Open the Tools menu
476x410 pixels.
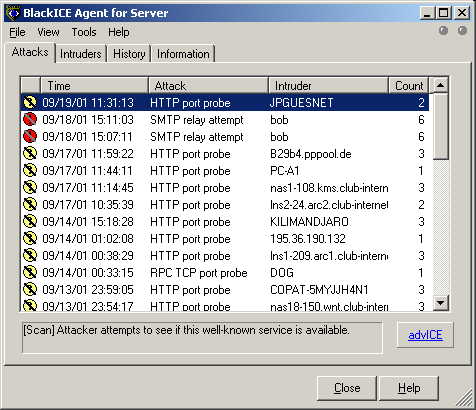coord(84,32)
